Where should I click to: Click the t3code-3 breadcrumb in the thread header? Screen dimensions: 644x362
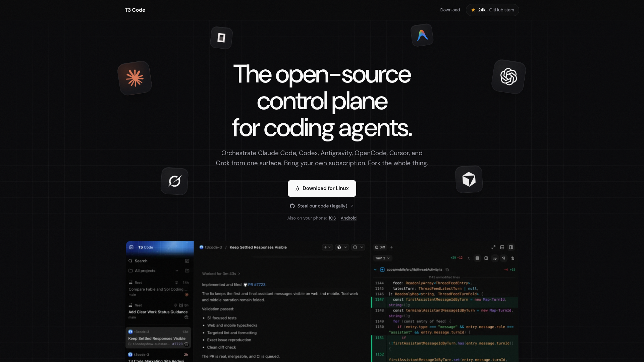point(211,247)
